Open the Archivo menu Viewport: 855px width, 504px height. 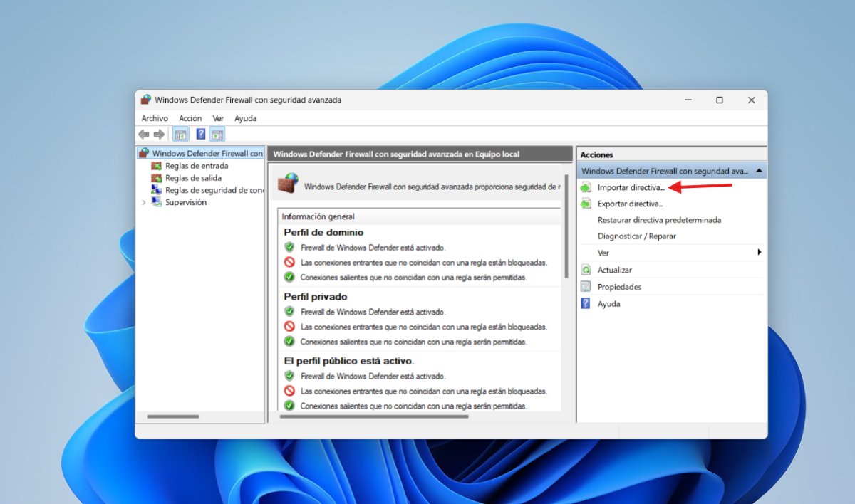(155, 118)
